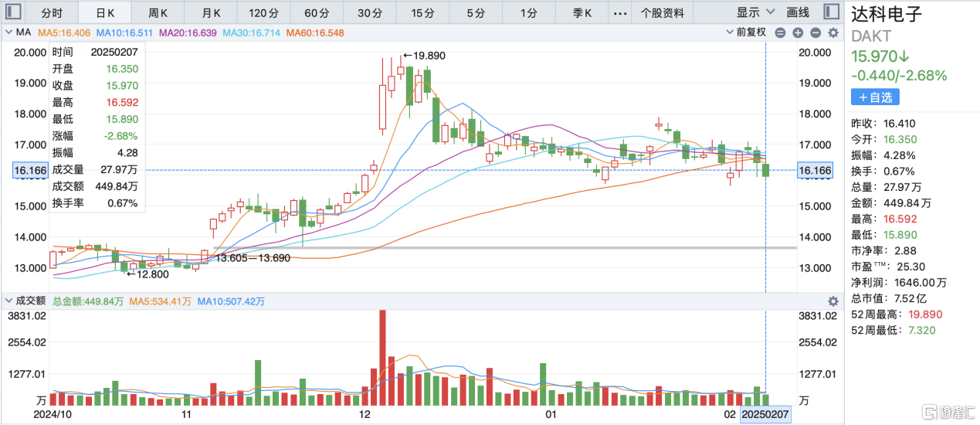Screen dimensions: 980x425
Task: Click the 52周最低 7.320 row
Action: pyautogui.click(x=892, y=331)
